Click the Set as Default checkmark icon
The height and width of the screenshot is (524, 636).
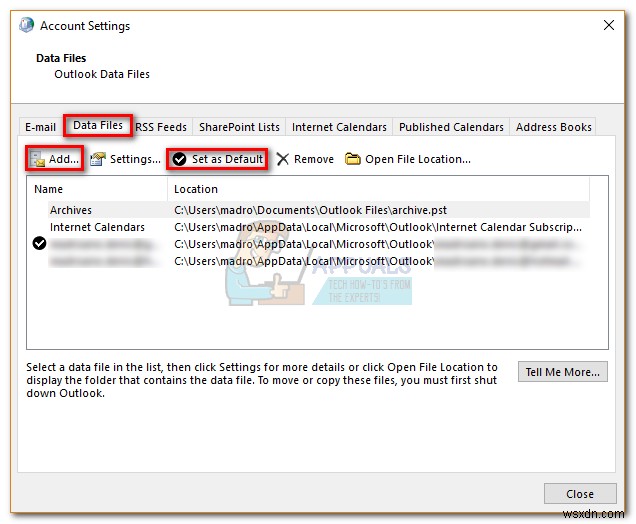click(x=179, y=159)
